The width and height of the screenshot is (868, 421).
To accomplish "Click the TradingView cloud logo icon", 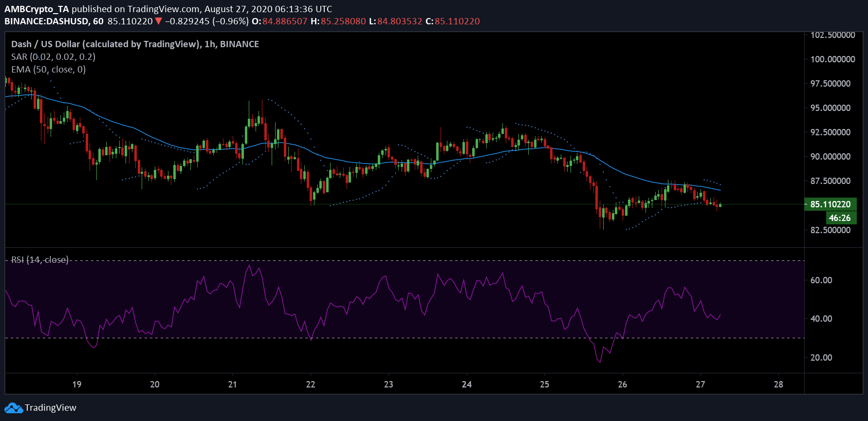I will [13, 408].
